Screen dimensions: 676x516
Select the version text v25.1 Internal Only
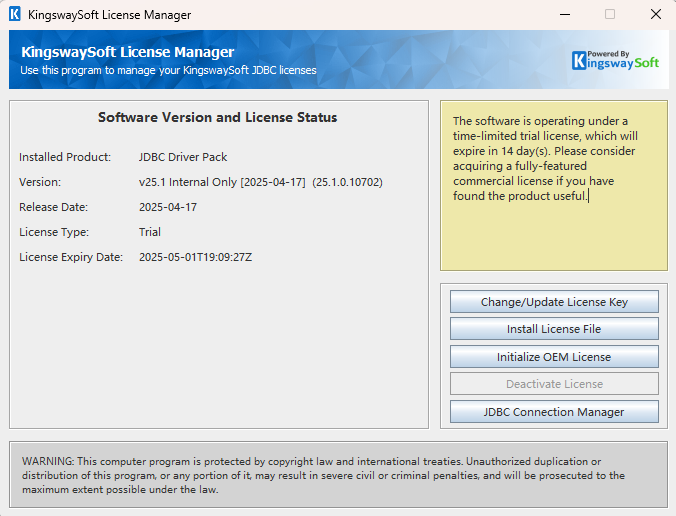click(x=188, y=182)
